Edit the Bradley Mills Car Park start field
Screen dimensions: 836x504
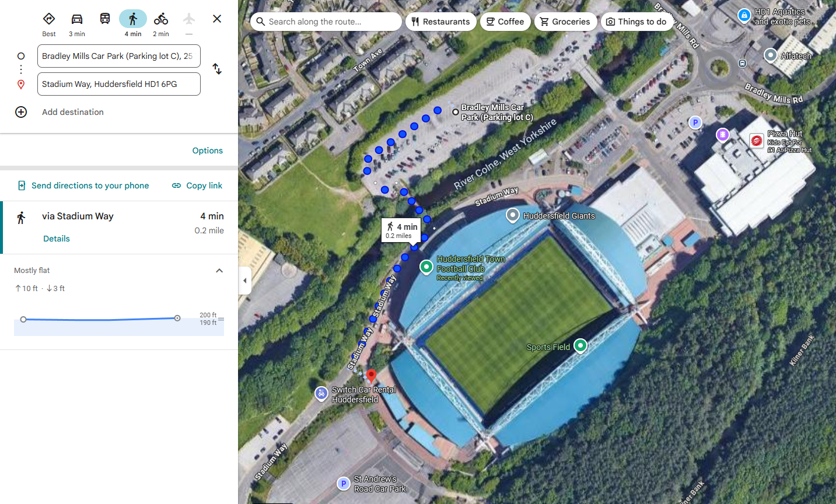pyautogui.click(x=119, y=56)
